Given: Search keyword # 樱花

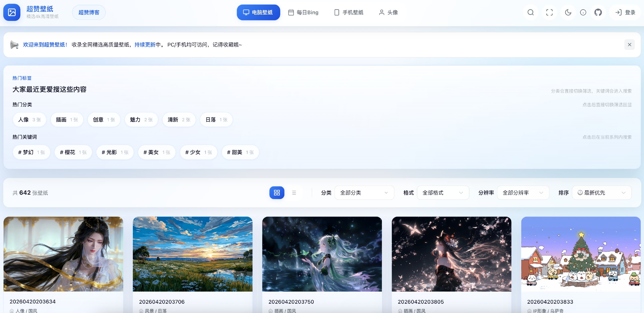Looking at the screenshot, I should [73, 152].
